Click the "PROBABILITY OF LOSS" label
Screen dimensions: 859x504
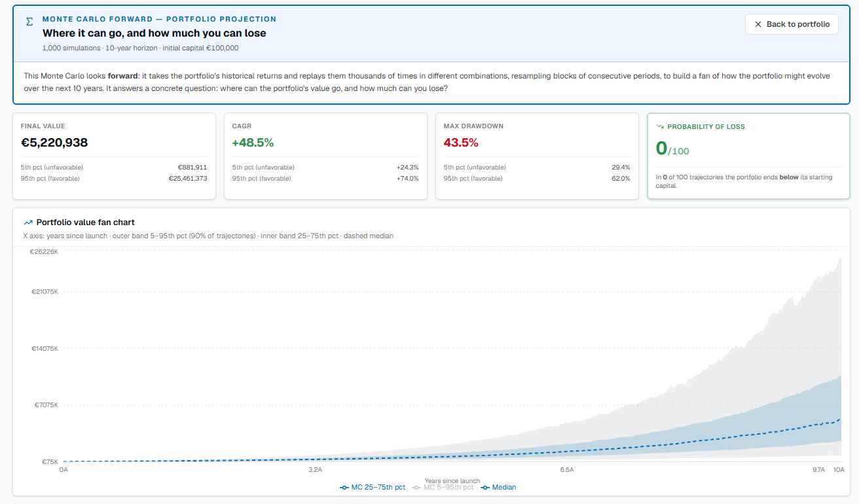tap(706, 127)
